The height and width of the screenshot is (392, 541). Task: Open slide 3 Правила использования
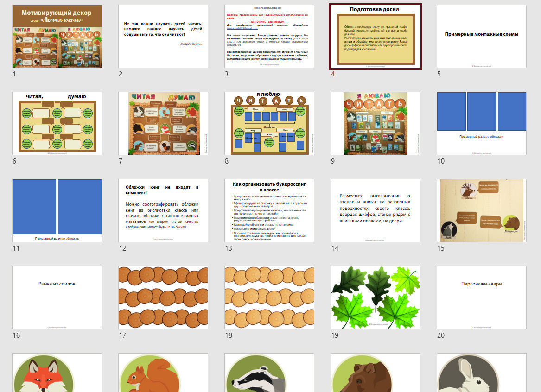(269, 36)
